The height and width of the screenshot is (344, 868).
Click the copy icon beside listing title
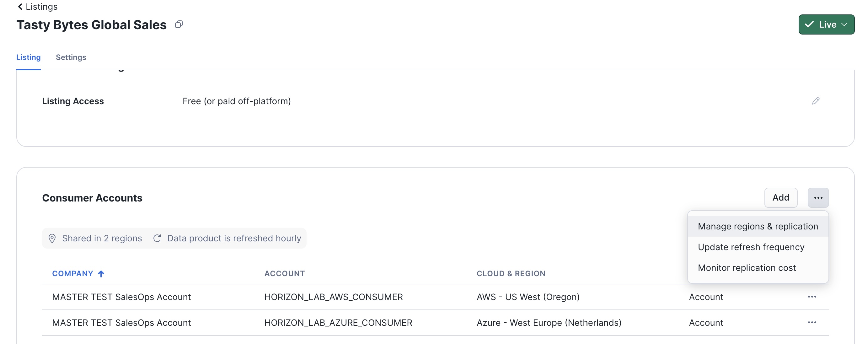179,24
